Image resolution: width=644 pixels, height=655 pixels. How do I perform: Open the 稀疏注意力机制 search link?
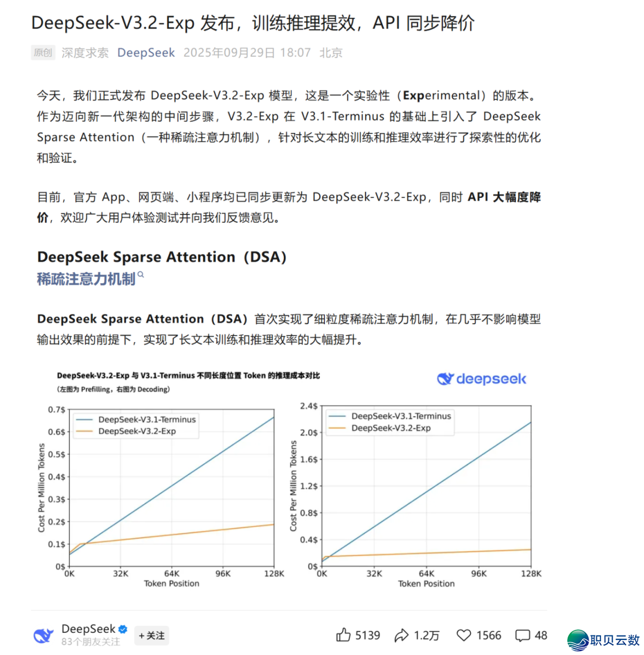(x=86, y=279)
